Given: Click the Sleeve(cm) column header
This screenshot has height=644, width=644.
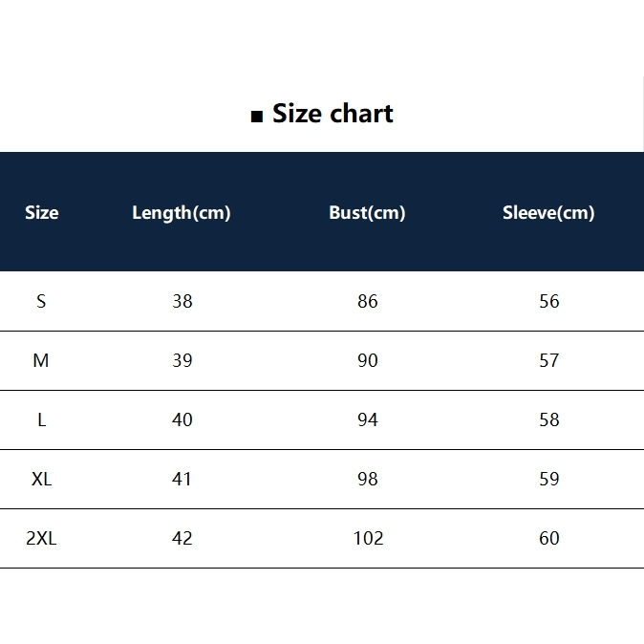Looking at the screenshot, I should (x=548, y=213).
